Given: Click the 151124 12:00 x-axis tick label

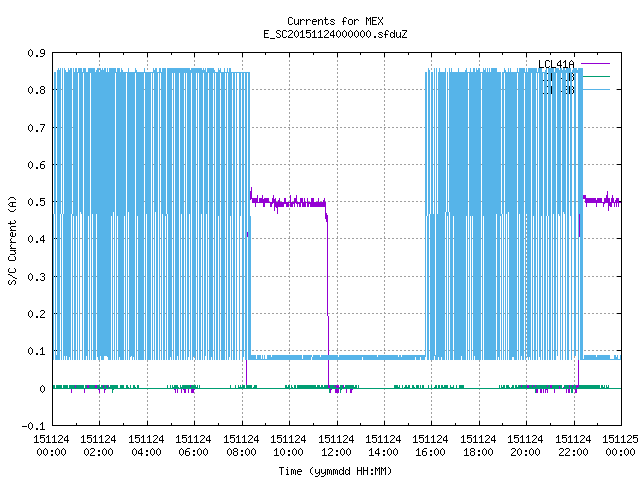Looking at the screenshot, I should pyautogui.click(x=337, y=446).
